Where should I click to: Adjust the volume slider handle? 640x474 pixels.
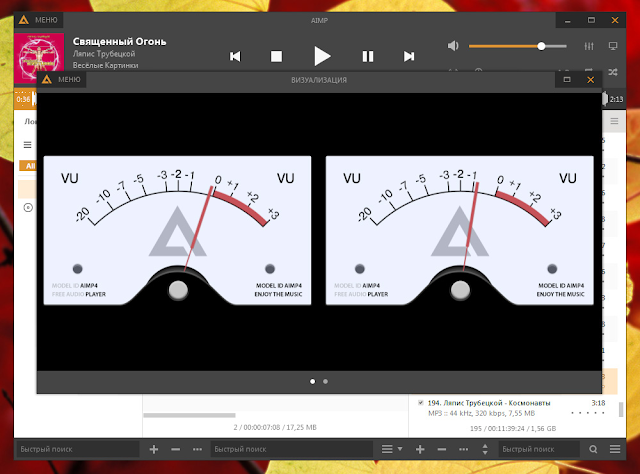541,46
